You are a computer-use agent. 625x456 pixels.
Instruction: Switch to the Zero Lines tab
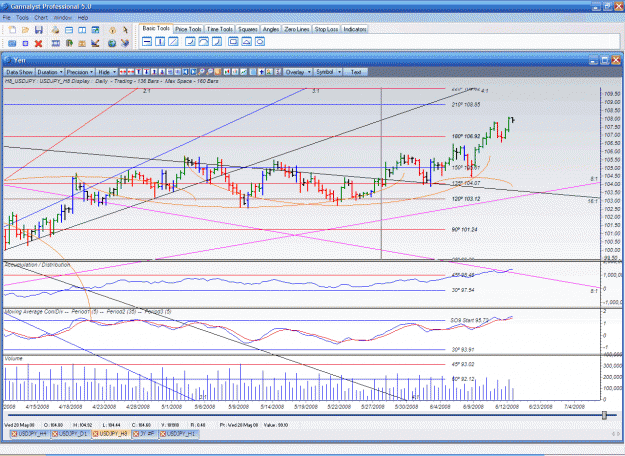[297, 29]
